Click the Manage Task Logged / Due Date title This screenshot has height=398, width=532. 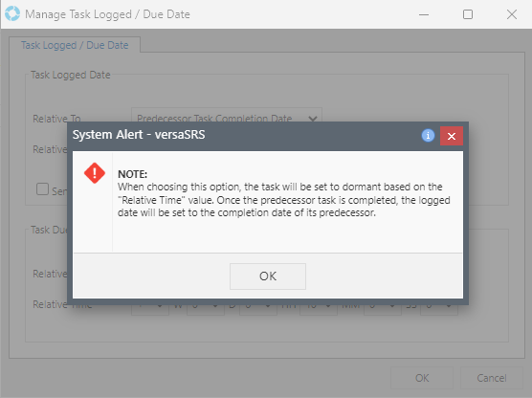107,14
